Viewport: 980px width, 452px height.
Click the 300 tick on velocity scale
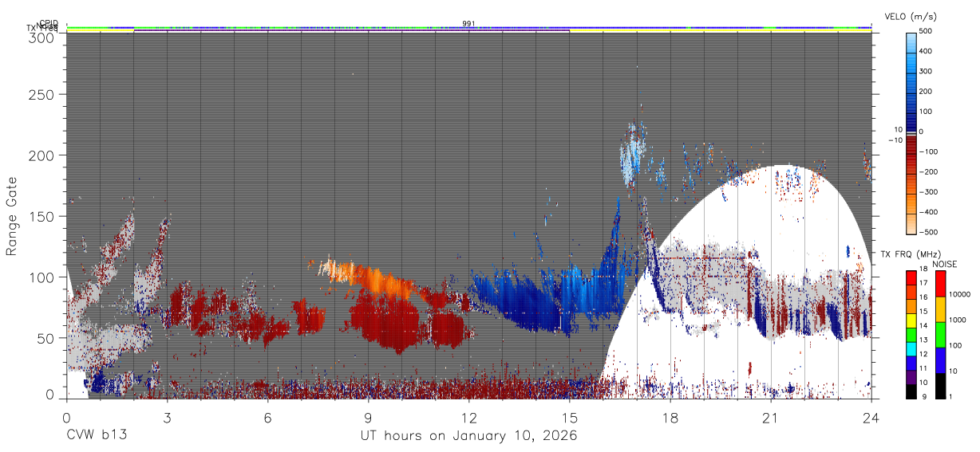[927, 72]
